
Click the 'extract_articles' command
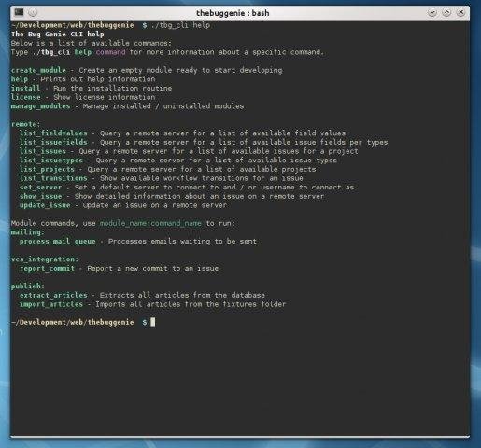[x=53, y=295]
